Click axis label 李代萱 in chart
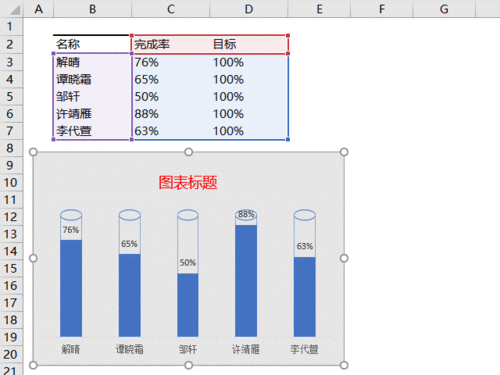The height and width of the screenshot is (375, 500). (304, 349)
